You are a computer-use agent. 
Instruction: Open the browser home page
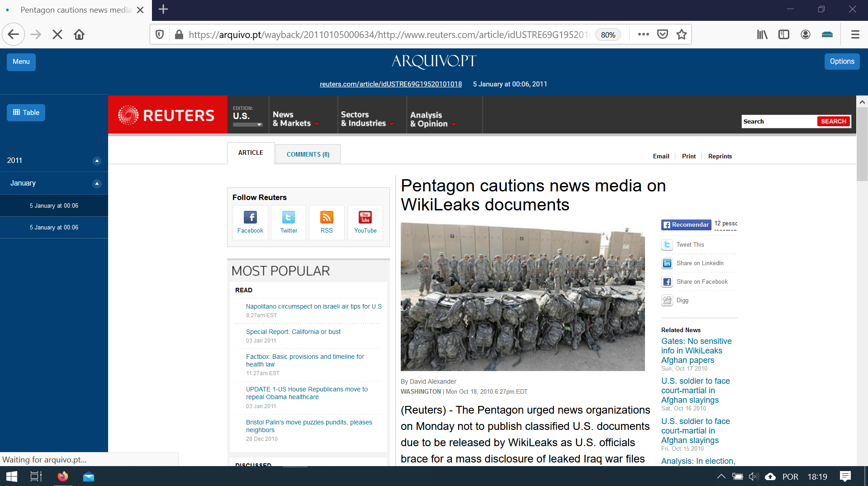[79, 34]
